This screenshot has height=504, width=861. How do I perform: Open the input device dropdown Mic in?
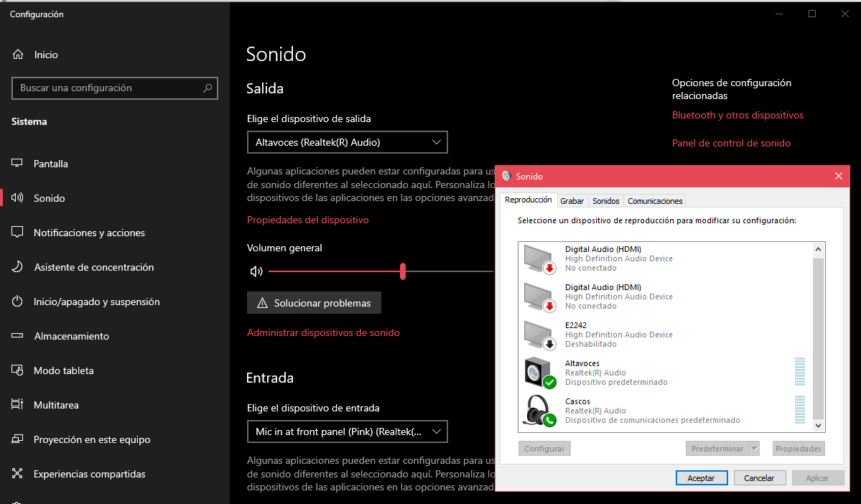pos(348,431)
